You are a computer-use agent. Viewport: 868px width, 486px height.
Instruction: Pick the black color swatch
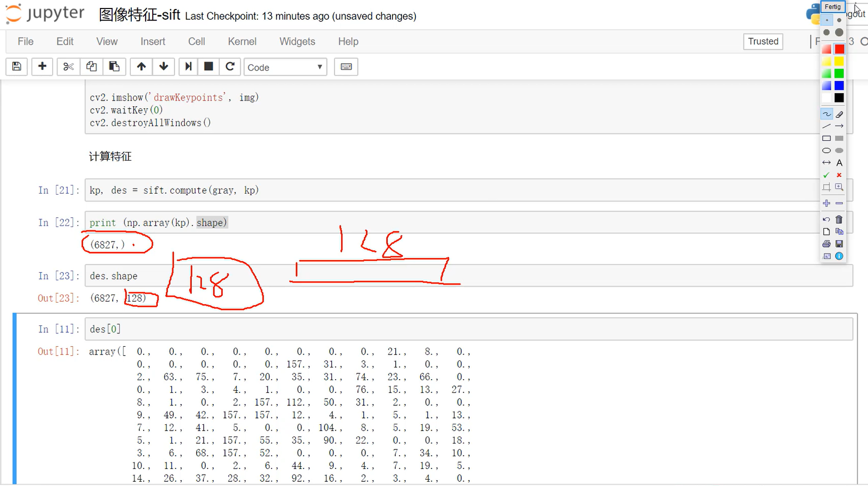click(839, 98)
